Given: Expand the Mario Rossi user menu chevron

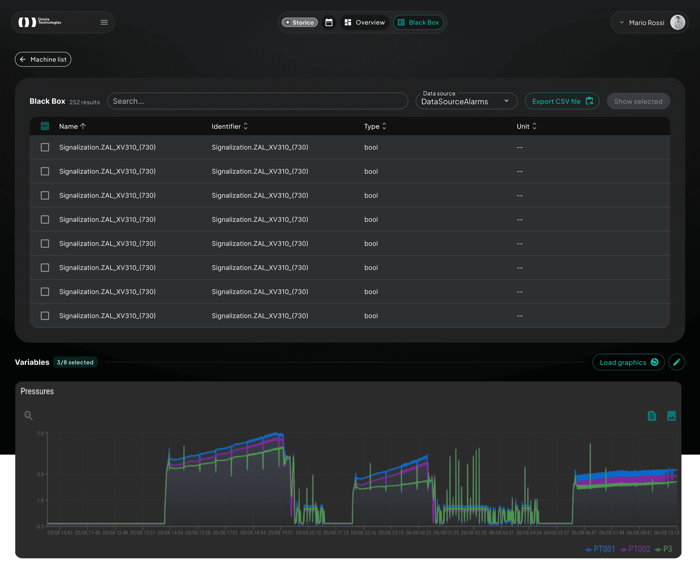Looking at the screenshot, I should (x=622, y=23).
